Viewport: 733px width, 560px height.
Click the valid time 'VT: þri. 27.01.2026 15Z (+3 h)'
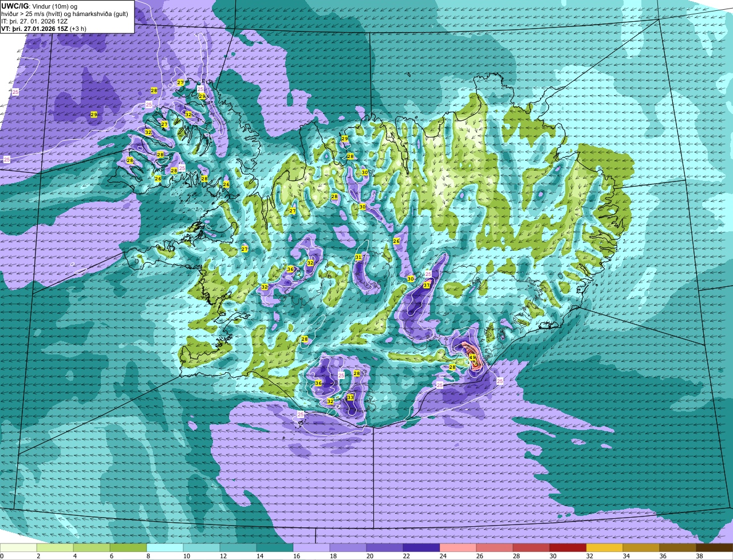pos(44,28)
